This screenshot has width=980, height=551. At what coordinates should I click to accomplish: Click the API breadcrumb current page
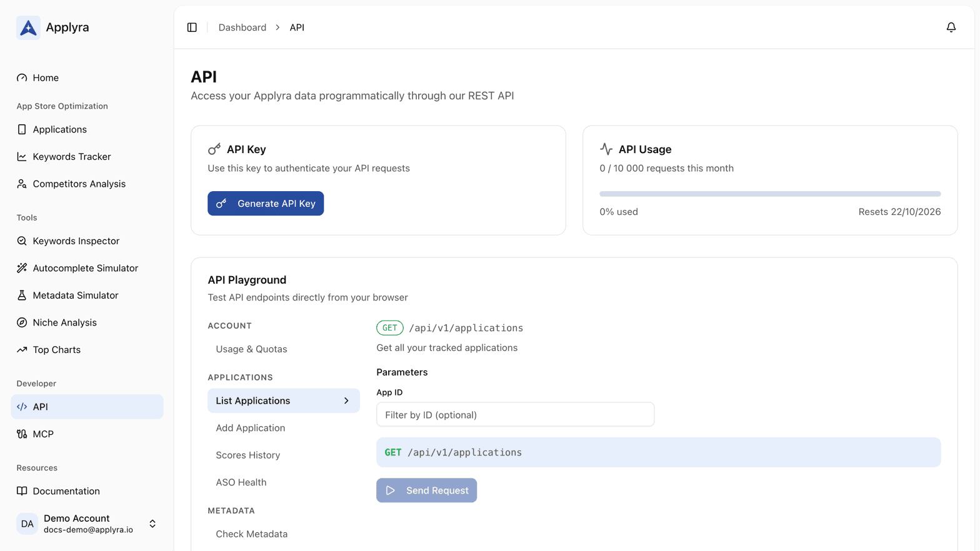[x=297, y=27]
